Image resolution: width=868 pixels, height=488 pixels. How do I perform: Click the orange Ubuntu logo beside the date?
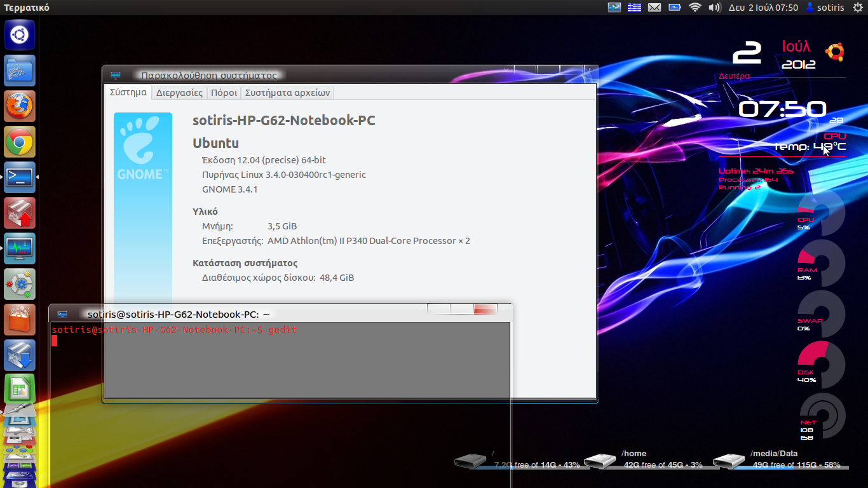point(834,52)
